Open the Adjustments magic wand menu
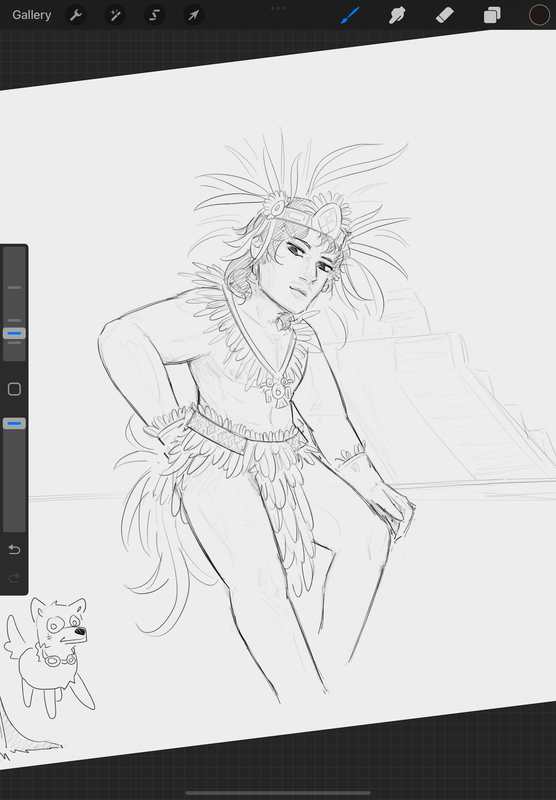Image resolution: width=556 pixels, height=800 pixels. coord(115,15)
